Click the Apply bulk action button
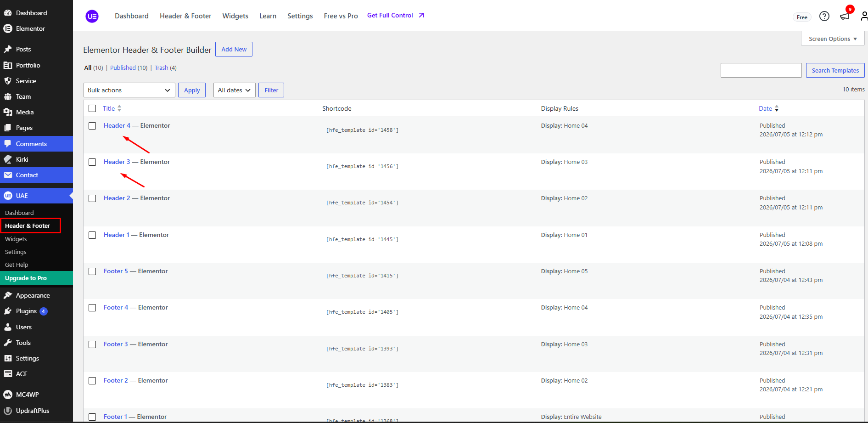Screen dimensions: 868x423 coord(192,90)
